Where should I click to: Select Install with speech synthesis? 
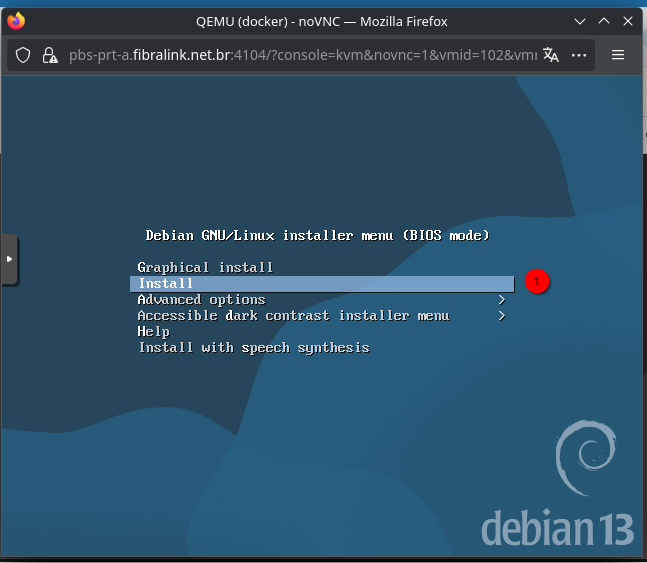click(254, 348)
